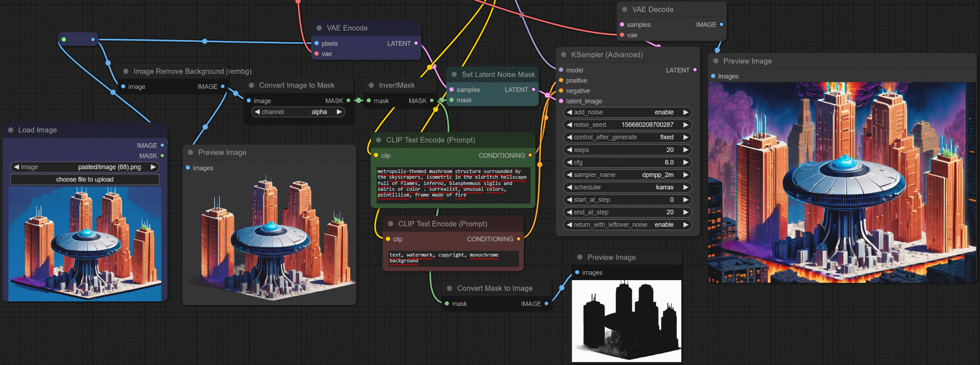Click the Load Image node collapse dot
Image resolution: width=980 pixels, height=365 pixels.
point(11,130)
